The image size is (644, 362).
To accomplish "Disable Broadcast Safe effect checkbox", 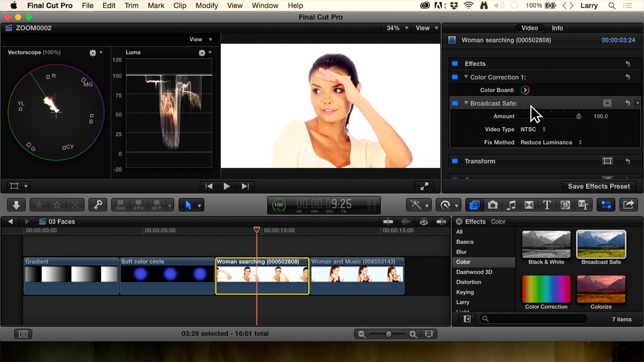I will click(455, 103).
